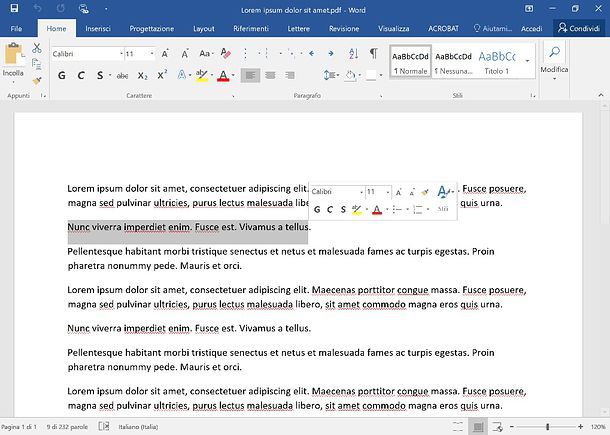Activate the Format Painter brush in Appunti group

37,81
